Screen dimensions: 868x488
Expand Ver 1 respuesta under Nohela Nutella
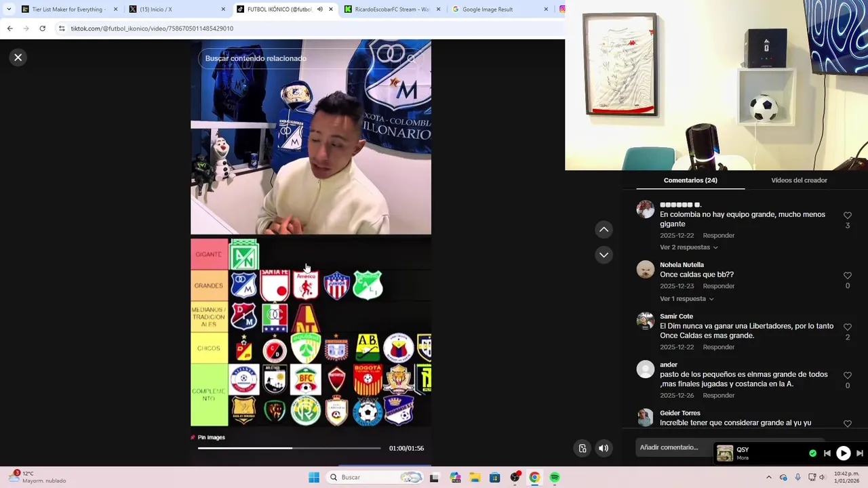coord(688,299)
